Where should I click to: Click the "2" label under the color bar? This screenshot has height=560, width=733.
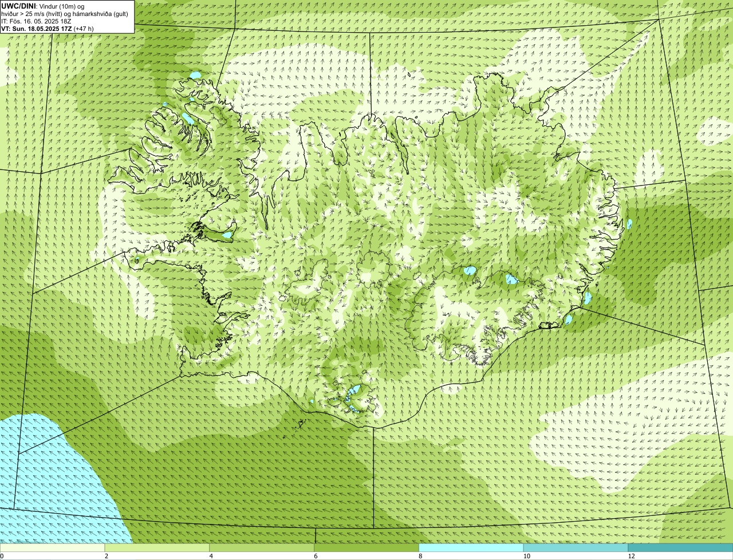pos(107,556)
